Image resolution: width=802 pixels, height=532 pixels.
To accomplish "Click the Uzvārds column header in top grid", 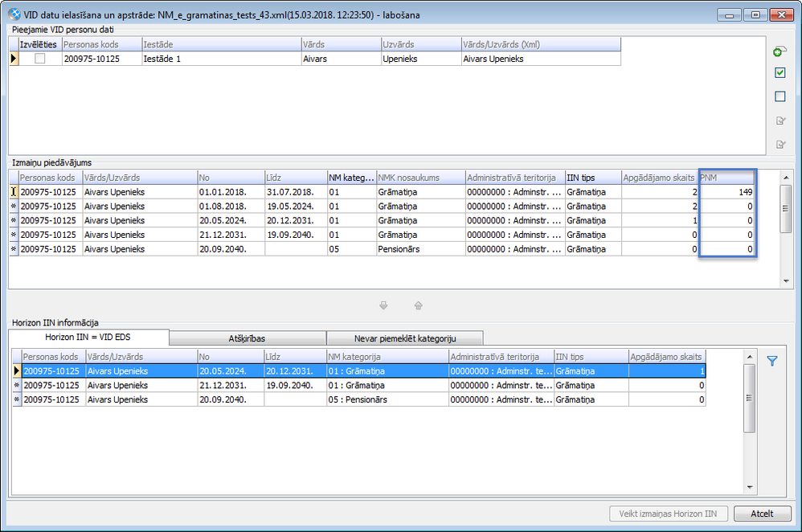I will (421, 44).
